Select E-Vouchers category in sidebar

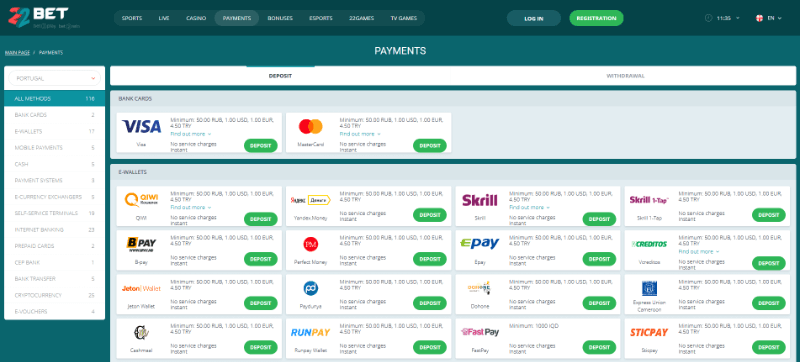[55, 312]
